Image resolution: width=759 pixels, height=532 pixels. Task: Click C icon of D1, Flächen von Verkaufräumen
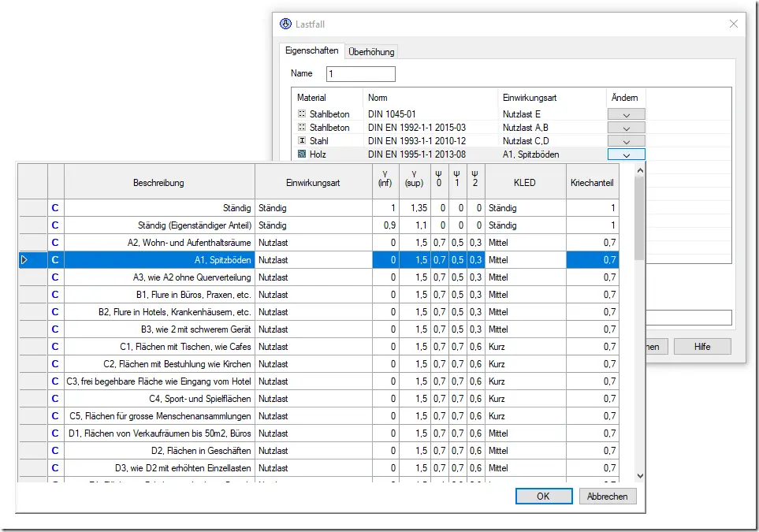pos(55,433)
